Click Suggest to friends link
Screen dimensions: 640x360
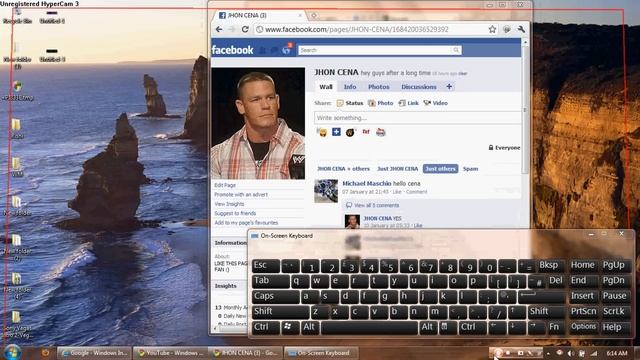point(235,213)
